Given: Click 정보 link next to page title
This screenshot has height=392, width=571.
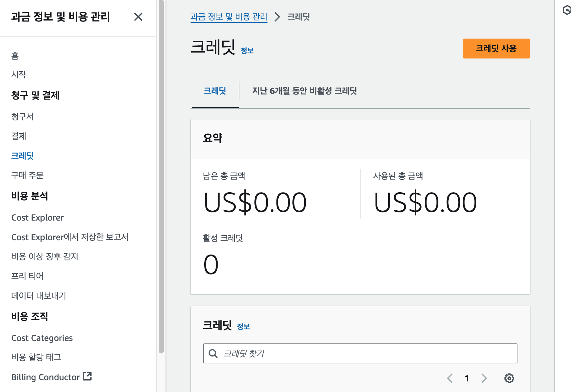Looking at the screenshot, I should click(247, 50).
